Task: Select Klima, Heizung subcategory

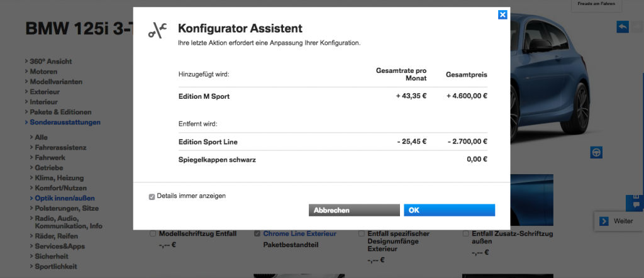Action: point(59,178)
